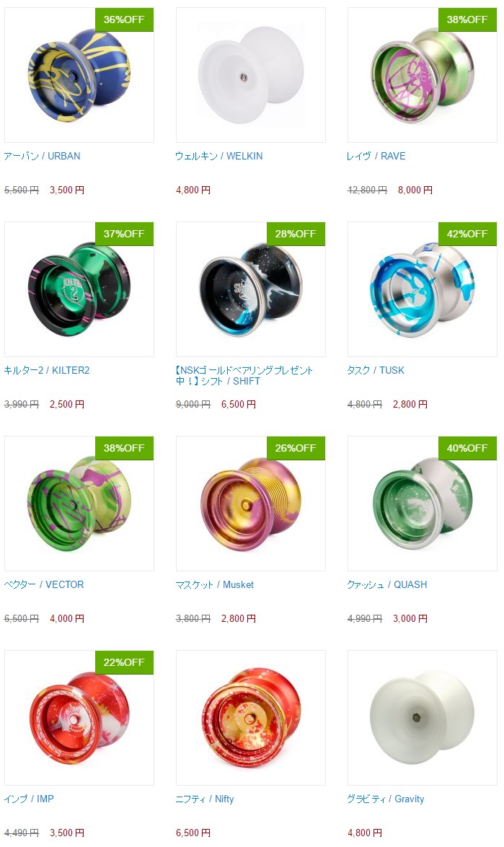Open the red IMP yo-yo image
This screenshot has height=847, width=504.
coord(79,718)
